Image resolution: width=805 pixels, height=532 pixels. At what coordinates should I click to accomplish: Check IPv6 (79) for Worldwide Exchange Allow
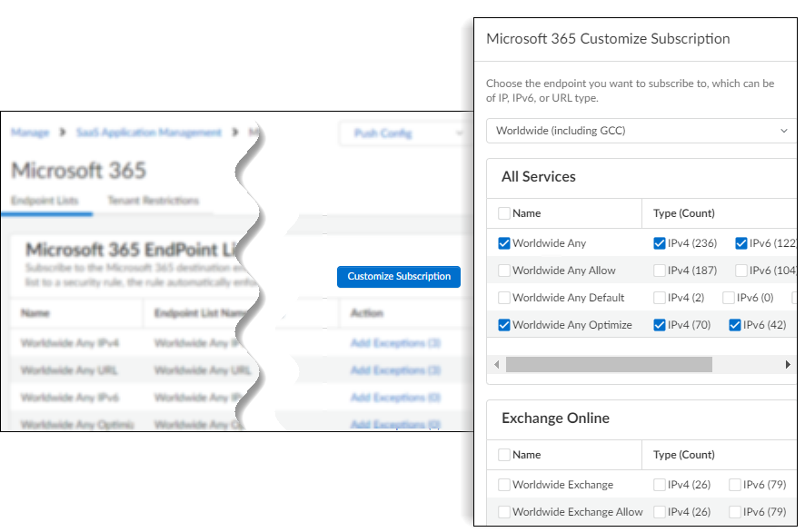[735, 512]
